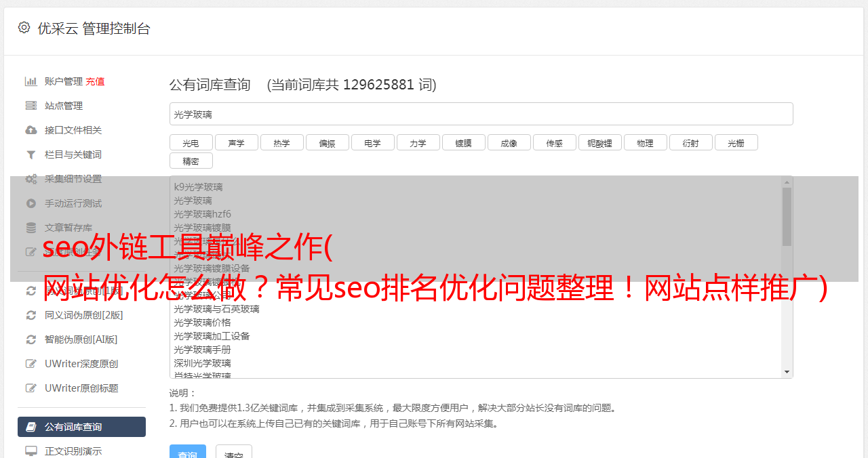
Task: Click results list scrollbar up arrow
Action: coord(787,182)
